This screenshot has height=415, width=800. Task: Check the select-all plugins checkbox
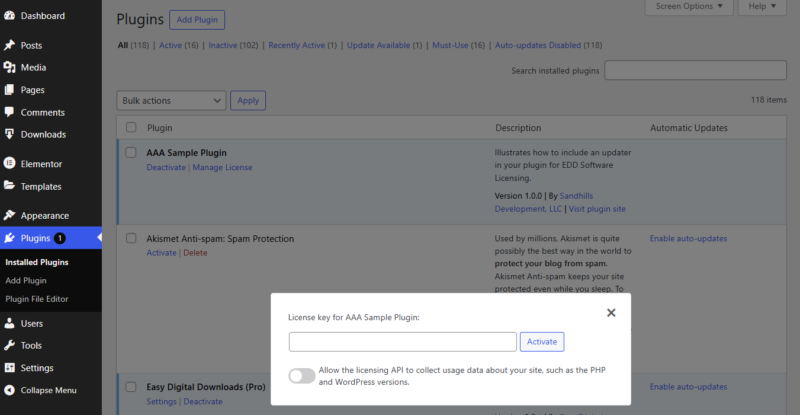pos(131,127)
